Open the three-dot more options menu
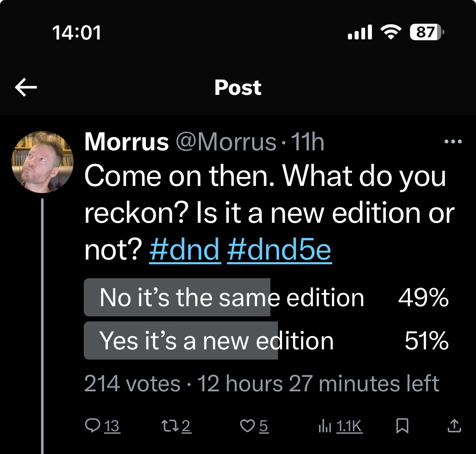 coord(453,141)
